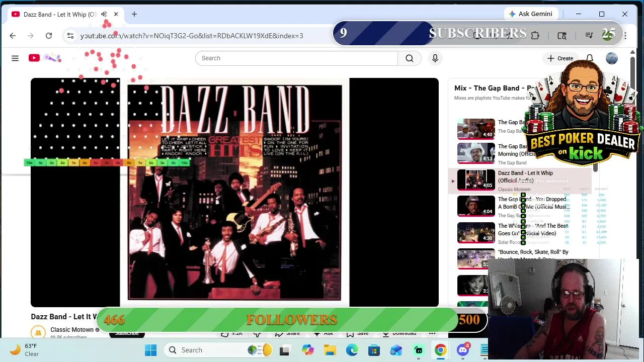The image size is (644, 362).
Task: Submit search with magnifying glass button
Action: (x=410, y=58)
